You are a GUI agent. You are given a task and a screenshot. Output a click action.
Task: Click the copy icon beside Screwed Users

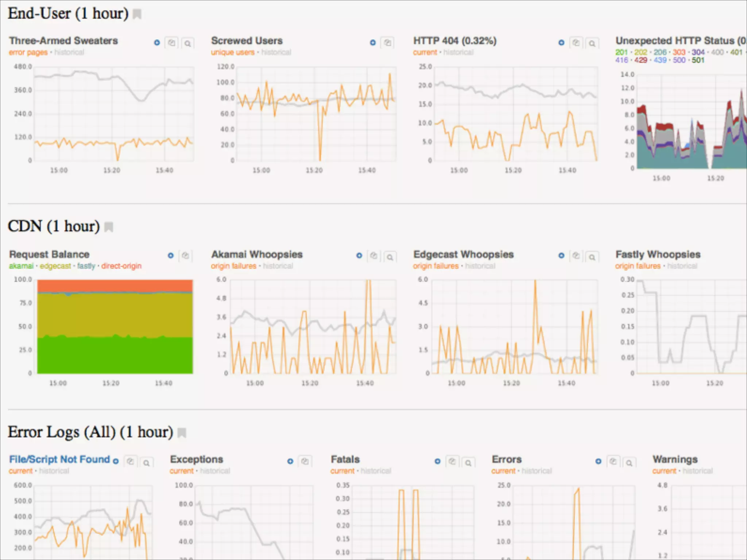pyautogui.click(x=387, y=43)
